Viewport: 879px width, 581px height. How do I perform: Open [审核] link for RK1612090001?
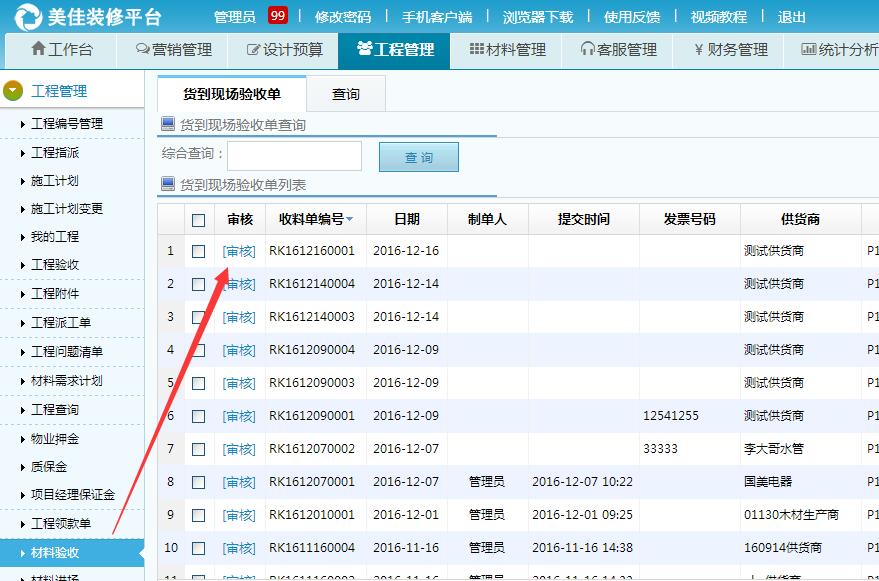point(240,415)
